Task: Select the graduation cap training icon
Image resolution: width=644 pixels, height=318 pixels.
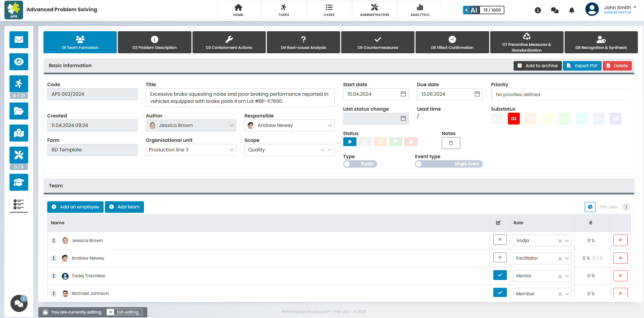Action: [19, 182]
